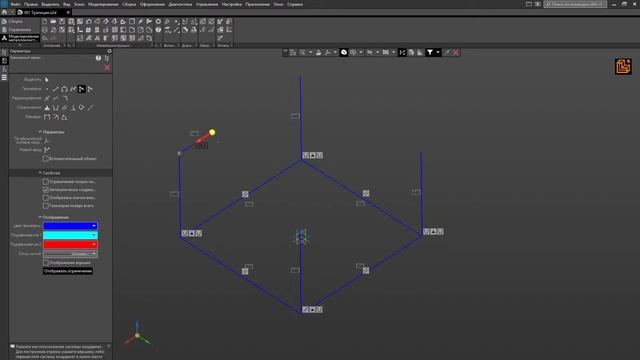640x360 pixels.
Task: Open the dropdown arrow next to home icon
Action: (x=11, y=12)
